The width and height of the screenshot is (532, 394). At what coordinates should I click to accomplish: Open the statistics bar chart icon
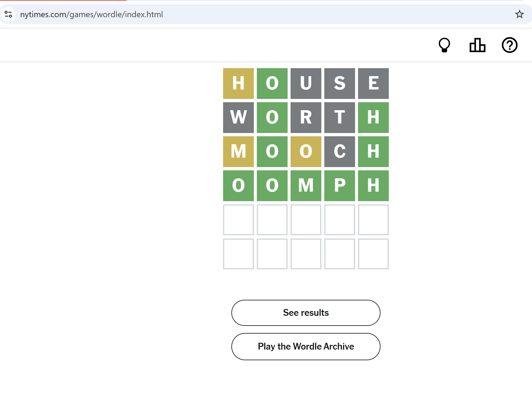point(477,45)
